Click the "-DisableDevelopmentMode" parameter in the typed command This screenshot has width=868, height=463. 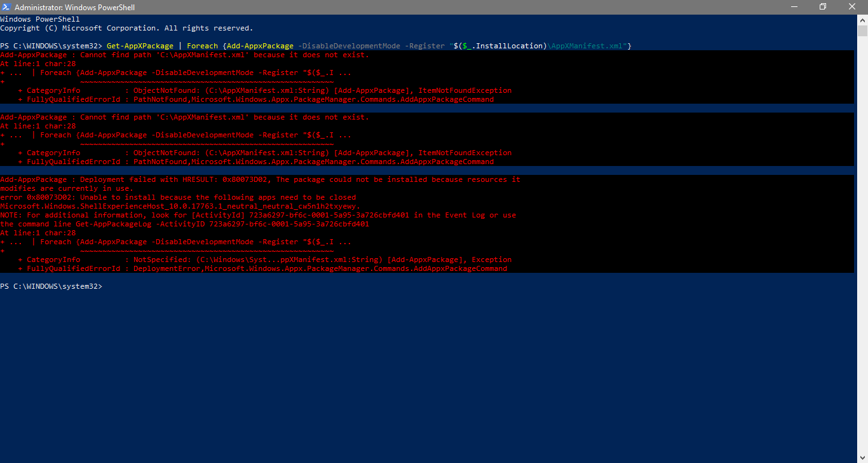pos(349,46)
